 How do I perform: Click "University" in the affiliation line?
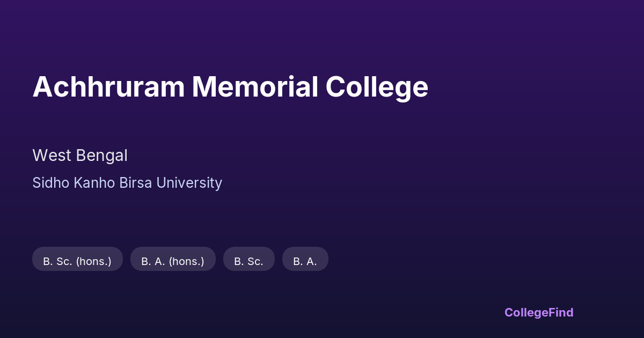point(189,183)
